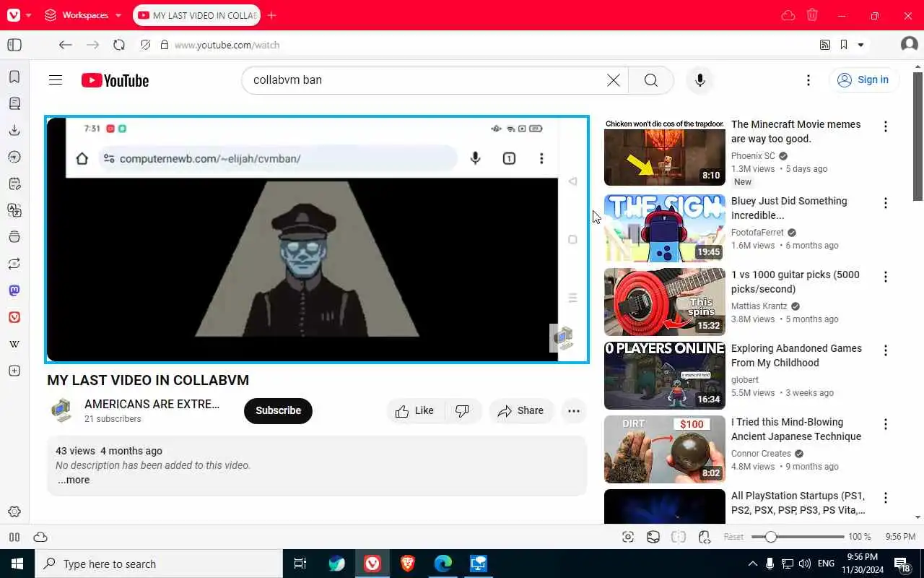924x578 pixels.
Task: Open the Sessions panel with loop arrows
Action: click(14, 264)
